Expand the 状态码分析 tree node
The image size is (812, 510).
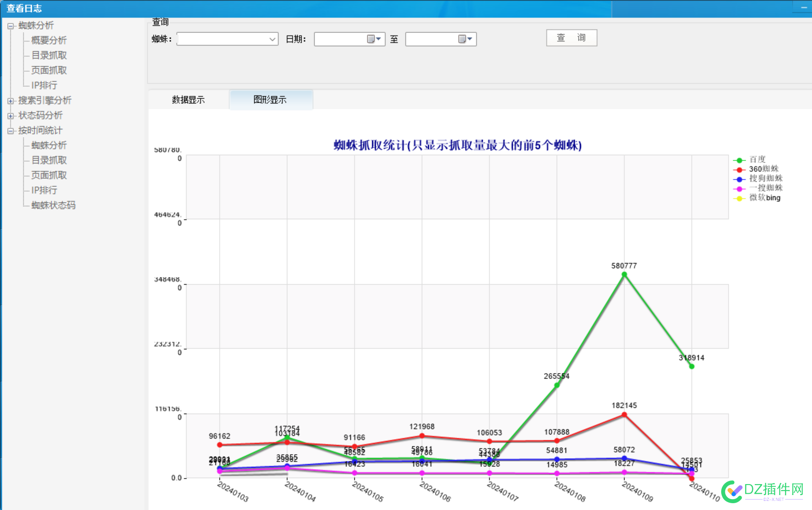[x=10, y=116]
